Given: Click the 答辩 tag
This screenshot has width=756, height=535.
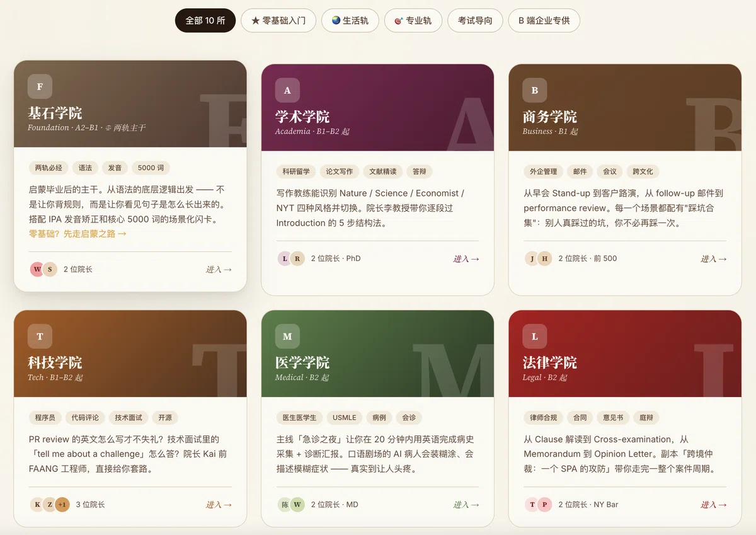Looking at the screenshot, I should 420,171.
